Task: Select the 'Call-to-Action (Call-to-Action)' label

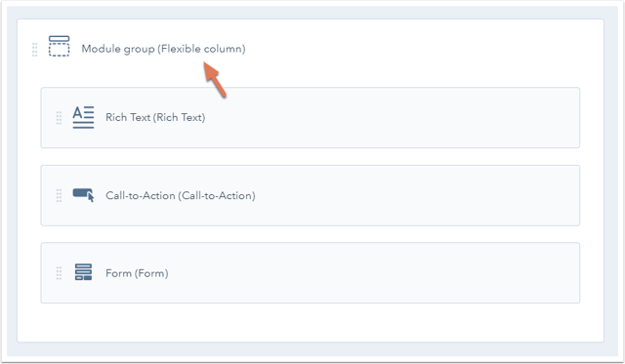Action: coord(180,195)
